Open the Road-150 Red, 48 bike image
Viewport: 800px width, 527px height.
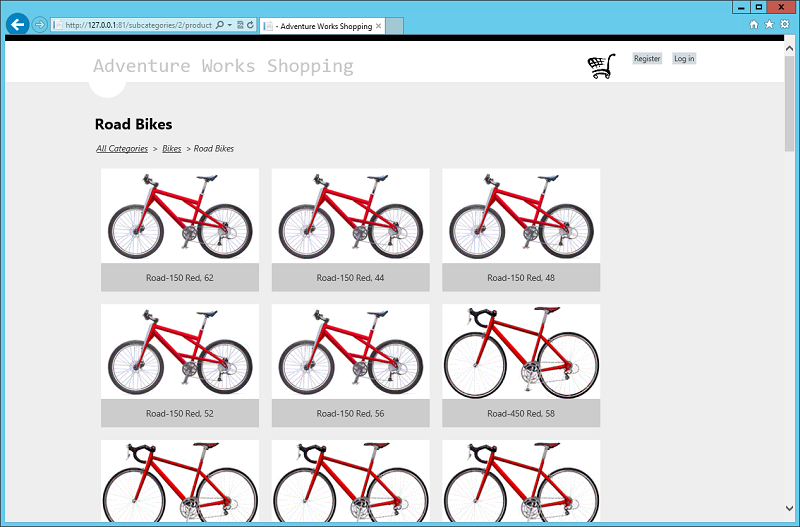click(x=521, y=216)
